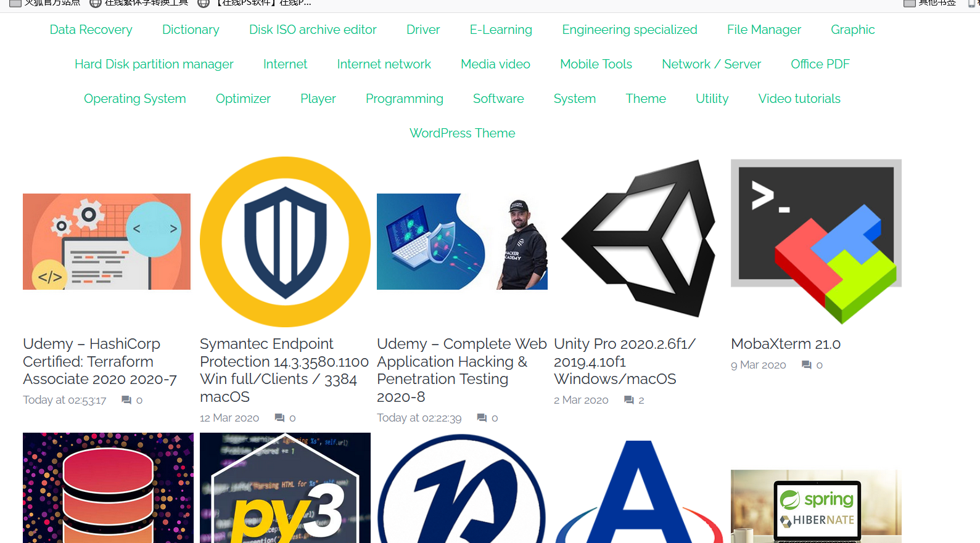The width and height of the screenshot is (980, 543).
Task: Open the other bookmarks folder
Action: tap(930, 3)
